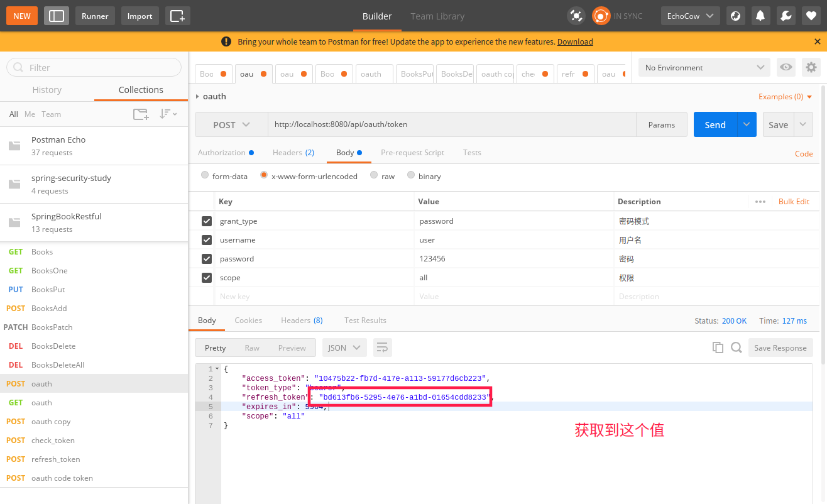The image size is (827, 504).
Task: Open the Code snippet link
Action: [x=804, y=153]
